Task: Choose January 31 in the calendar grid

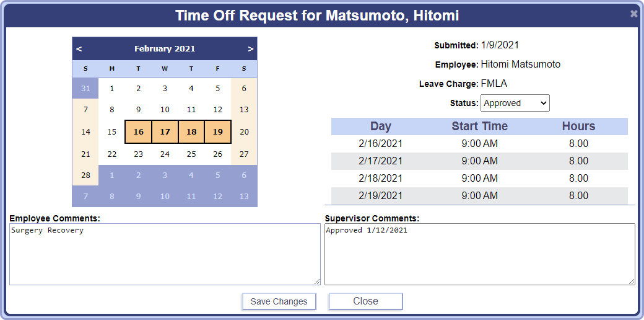Action: 85,89
